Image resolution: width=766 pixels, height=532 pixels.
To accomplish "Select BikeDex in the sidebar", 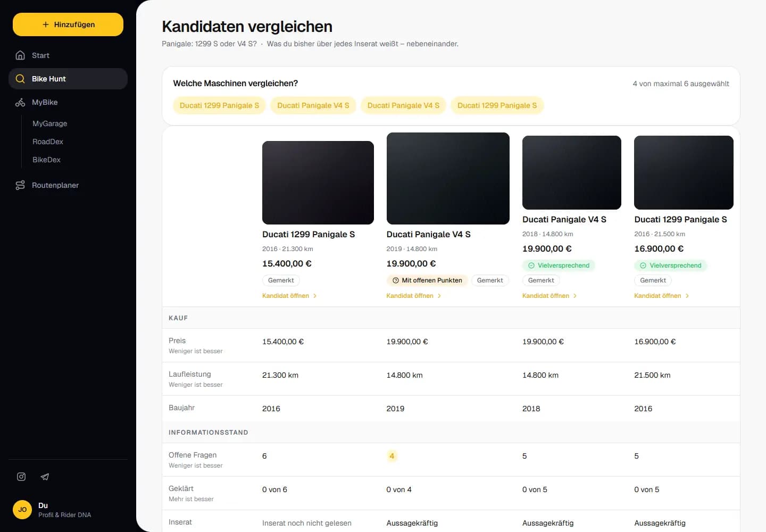I will tap(46, 160).
